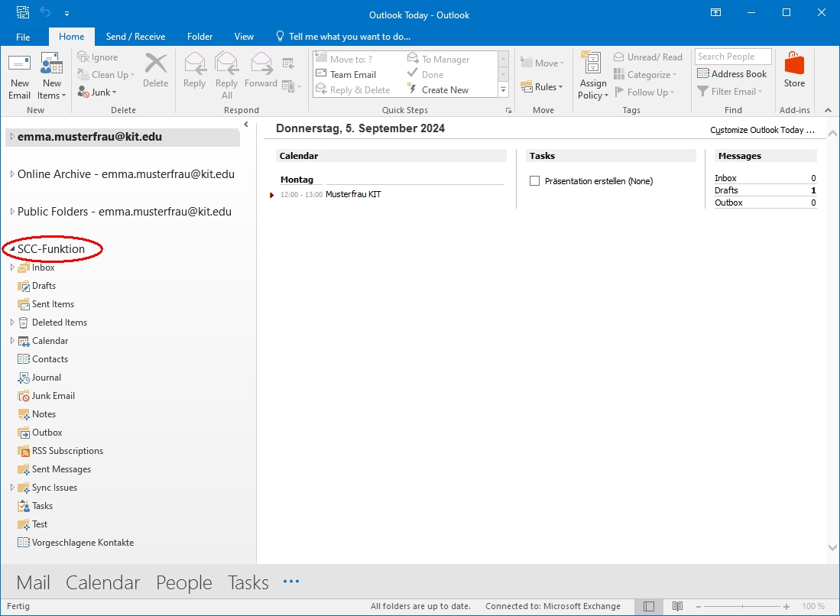Screen dimensions: 840x616
Task: Click the Unread/Read envelope button
Action: click(x=647, y=57)
